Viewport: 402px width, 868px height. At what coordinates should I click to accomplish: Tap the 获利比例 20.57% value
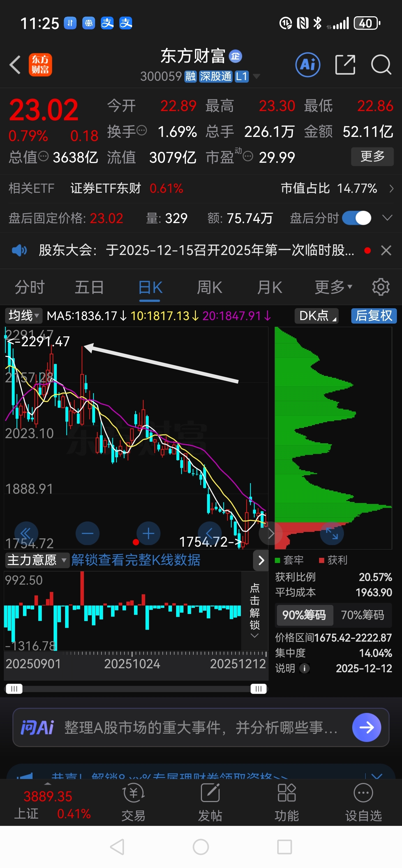(x=375, y=577)
